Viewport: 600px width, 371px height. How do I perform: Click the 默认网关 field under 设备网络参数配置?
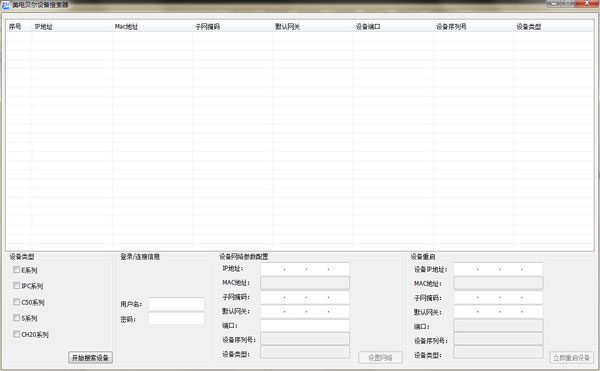[x=305, y=311]
